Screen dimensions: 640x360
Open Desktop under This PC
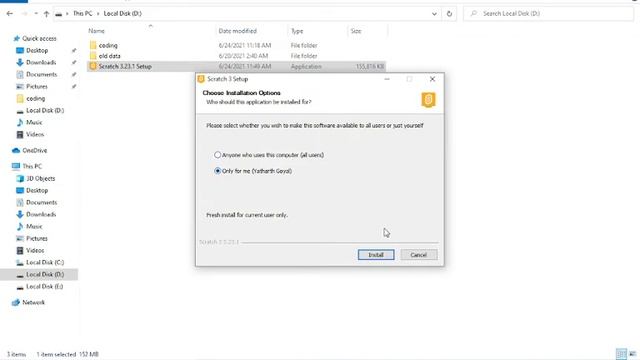click(x=37, y=191)
